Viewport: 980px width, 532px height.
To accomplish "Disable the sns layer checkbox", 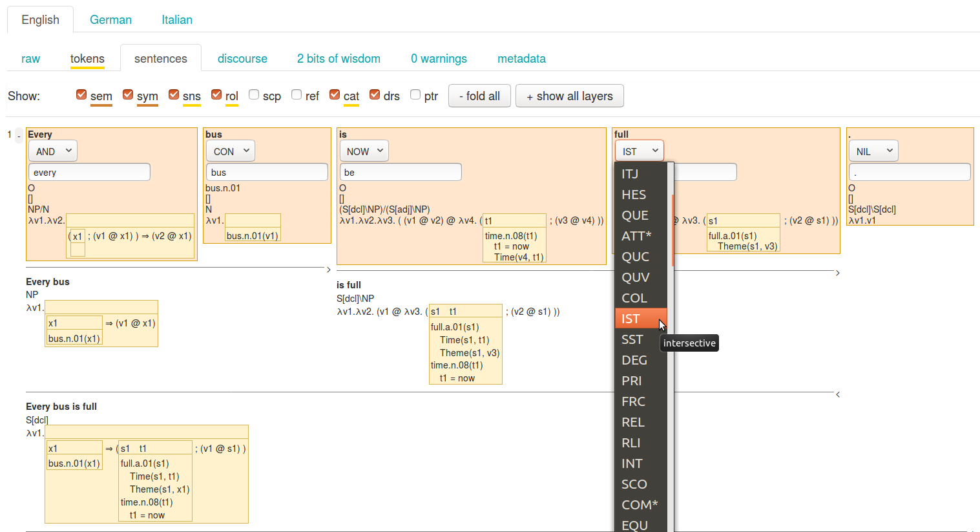I will pyautogui.click(x=174, y=94).
